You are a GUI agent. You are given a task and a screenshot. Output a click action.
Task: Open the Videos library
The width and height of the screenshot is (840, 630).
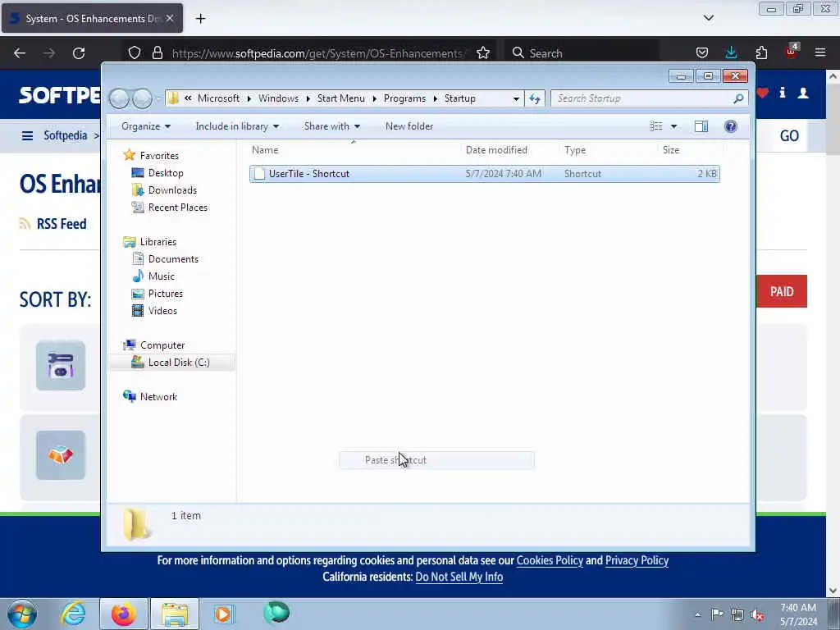click(x=162, y=311)
